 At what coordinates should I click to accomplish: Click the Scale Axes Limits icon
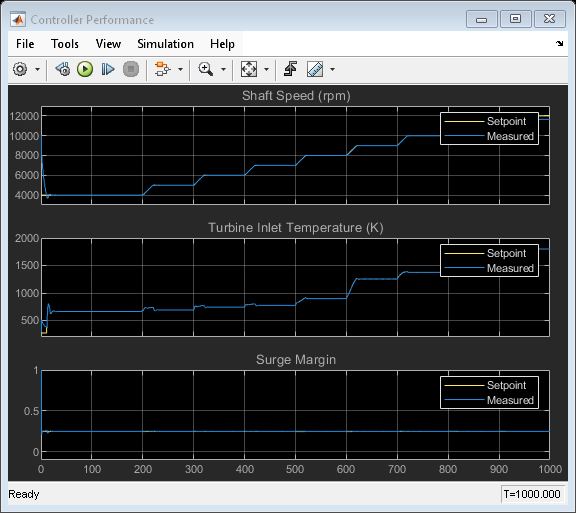[x=249, y=69]
